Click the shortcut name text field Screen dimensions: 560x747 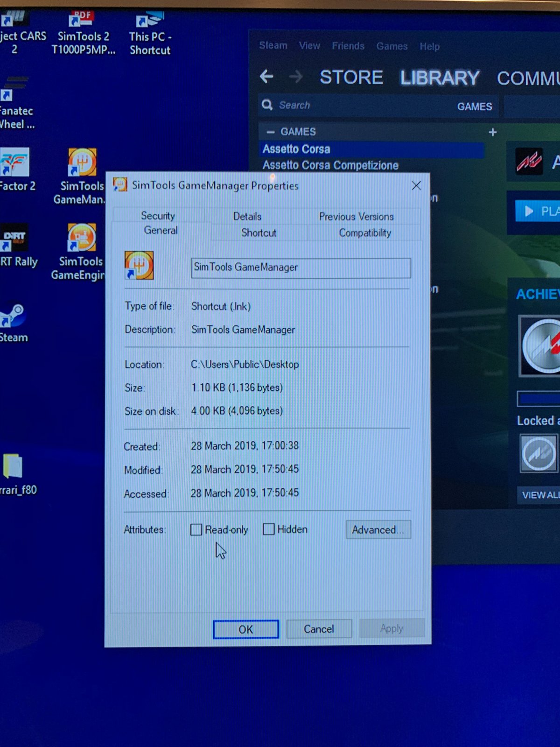(x=301, y=268)
